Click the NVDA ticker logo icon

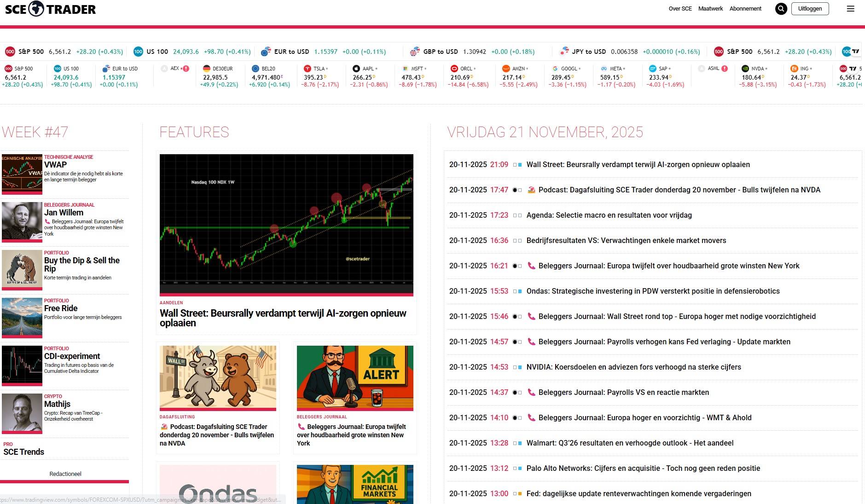[745, 69]
